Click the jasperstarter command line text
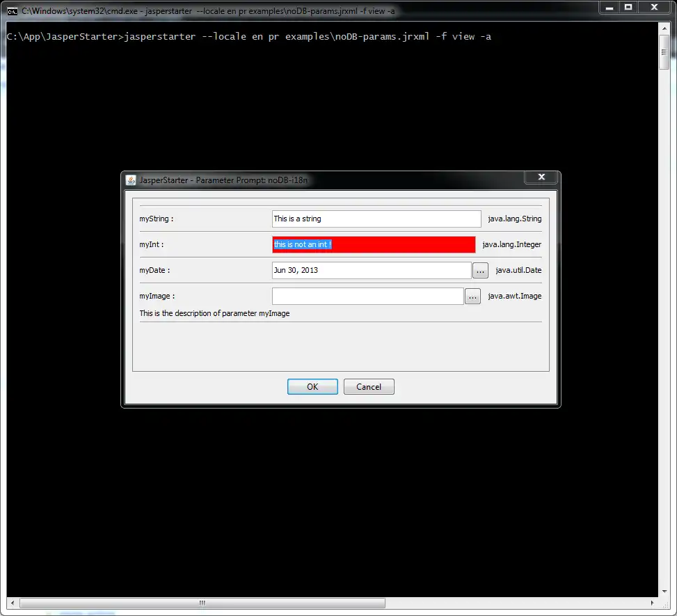The image size is (677, 616). pos(248,37)
